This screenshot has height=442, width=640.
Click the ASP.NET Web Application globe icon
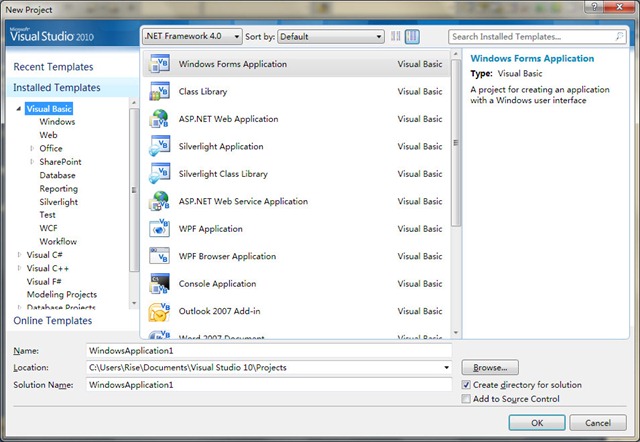coord(159,119)
